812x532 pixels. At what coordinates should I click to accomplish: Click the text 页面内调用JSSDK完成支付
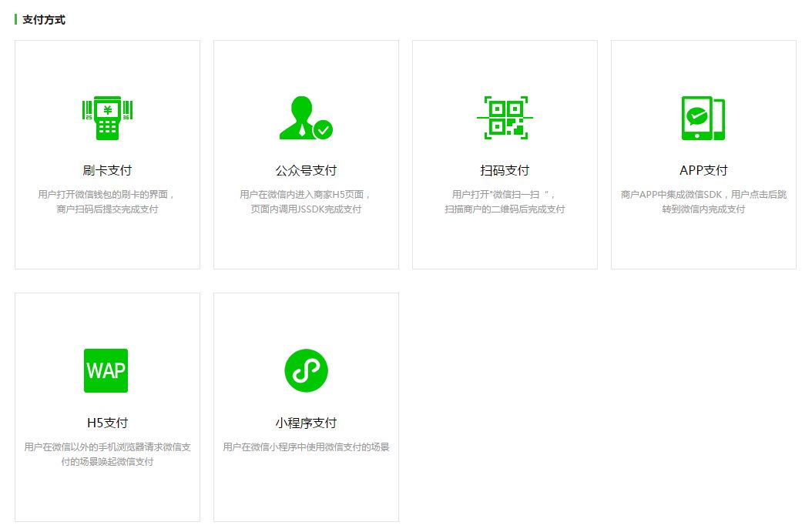(306, 209)
